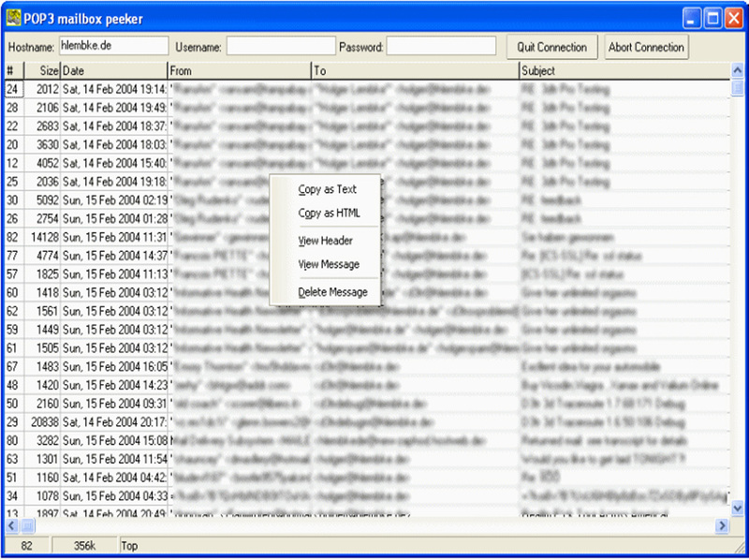
Task: Click the size value 20838
Action: [x=44, y=422]
